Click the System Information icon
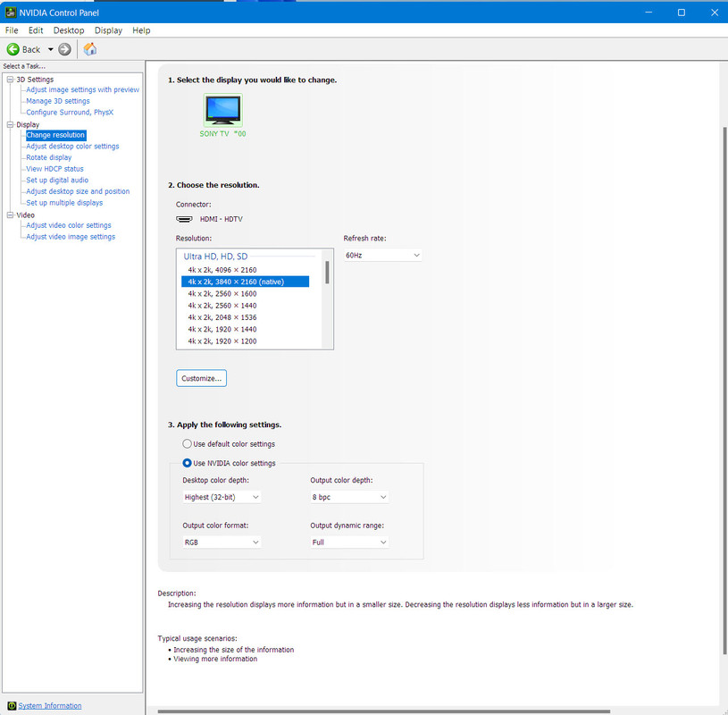 point(13,705)
